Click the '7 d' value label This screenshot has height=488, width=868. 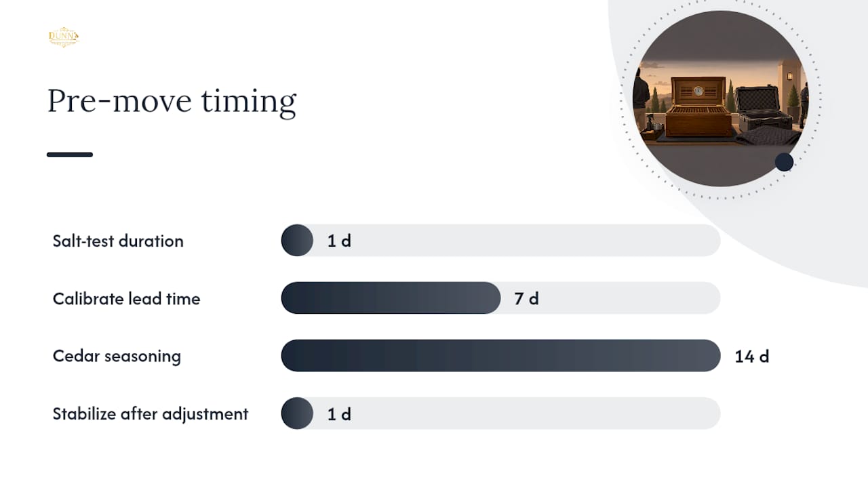[x=526, y=298]
